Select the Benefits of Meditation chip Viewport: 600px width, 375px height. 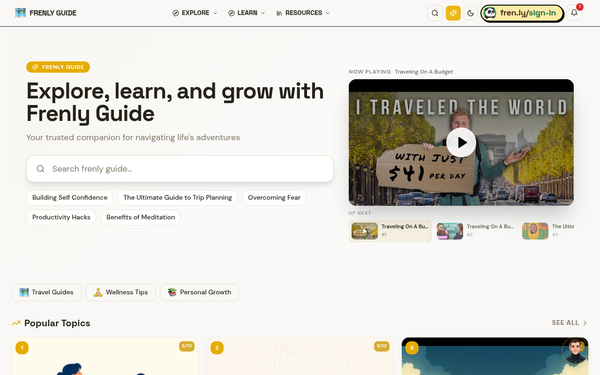click(140, 217)
